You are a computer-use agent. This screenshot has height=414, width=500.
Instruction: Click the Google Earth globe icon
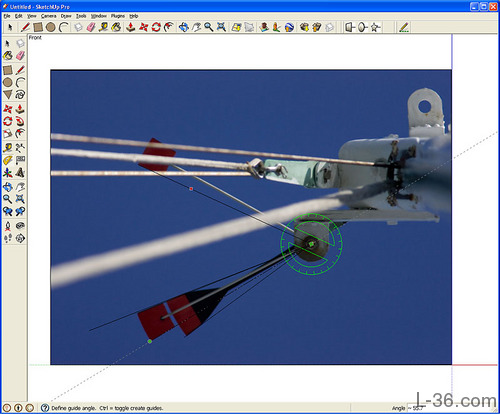289,27
